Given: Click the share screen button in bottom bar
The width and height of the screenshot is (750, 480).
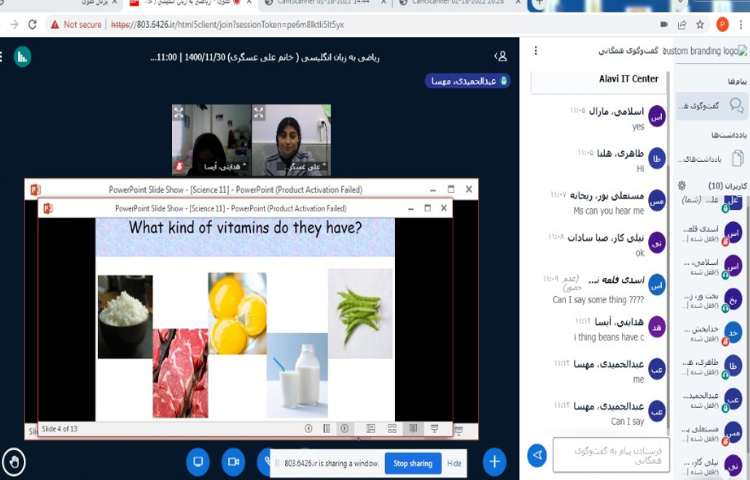Looking at the screenshot, I should coord(198,462).
